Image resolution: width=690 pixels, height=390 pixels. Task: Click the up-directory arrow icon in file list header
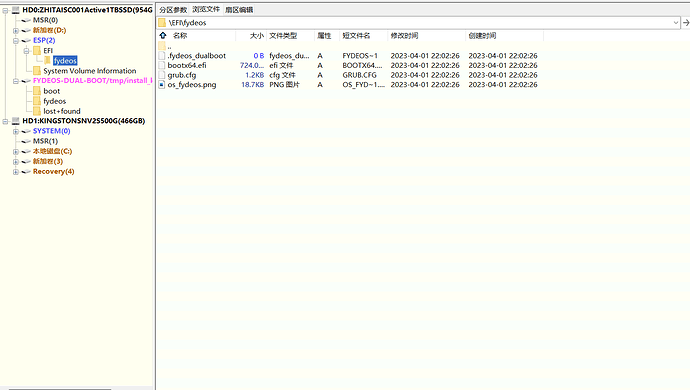click(x=163, y=36)
